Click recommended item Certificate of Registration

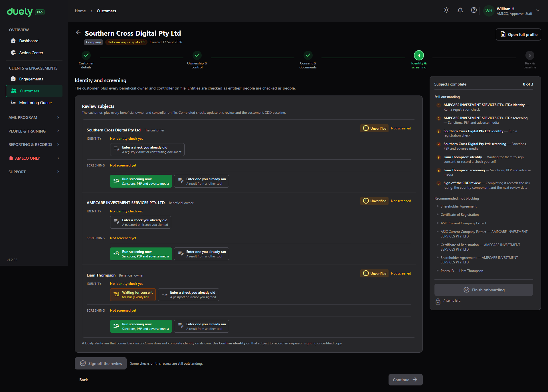[x=460, y=215]
